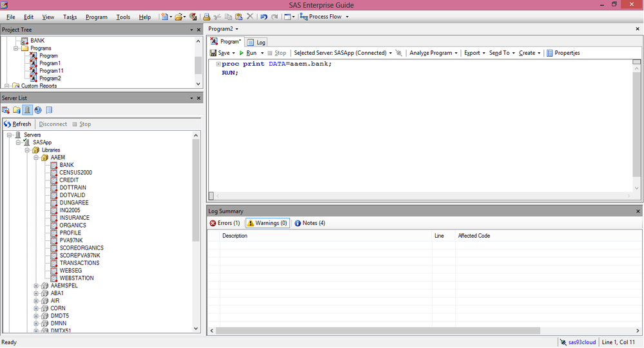This screenshot has height=348, width=644.
Task: Expand the AAEMSPEL library
Action: click(36, 285)
